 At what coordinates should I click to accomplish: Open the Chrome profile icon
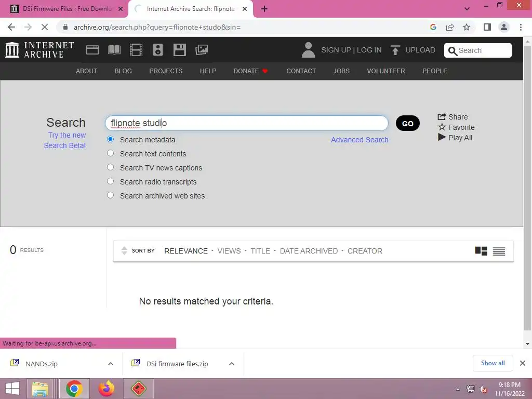click(504, 27)
